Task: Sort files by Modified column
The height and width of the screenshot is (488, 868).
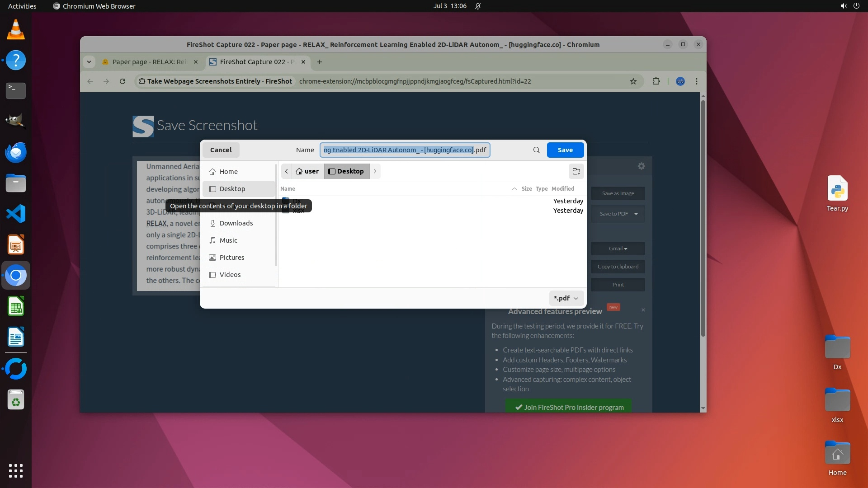Action: point(562,189)
